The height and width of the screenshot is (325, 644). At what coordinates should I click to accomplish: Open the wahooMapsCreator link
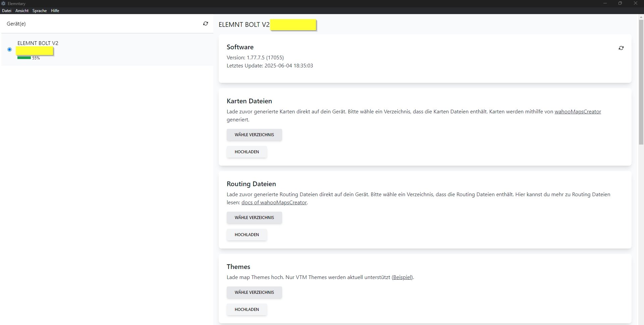coord(578,112)
